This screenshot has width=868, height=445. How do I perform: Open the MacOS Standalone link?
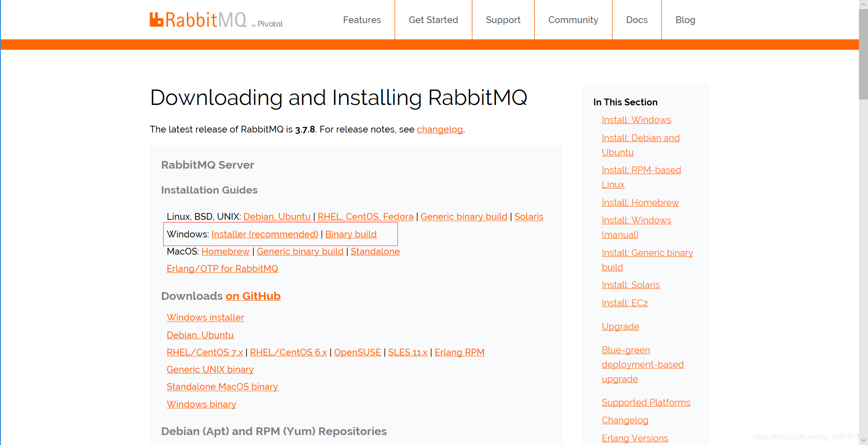(375, 251)
